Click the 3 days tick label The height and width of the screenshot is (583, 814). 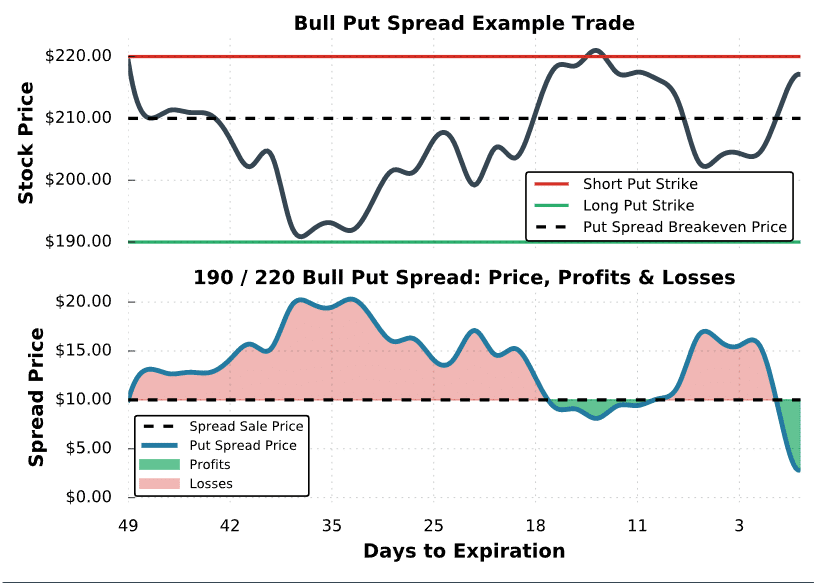coord(739,526)
